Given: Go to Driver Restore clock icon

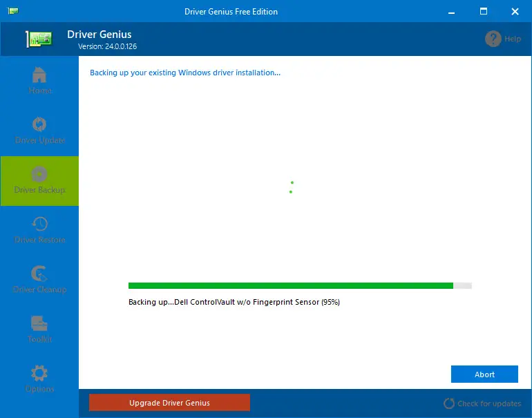Looking at the screenshot, I should (39, 224).
